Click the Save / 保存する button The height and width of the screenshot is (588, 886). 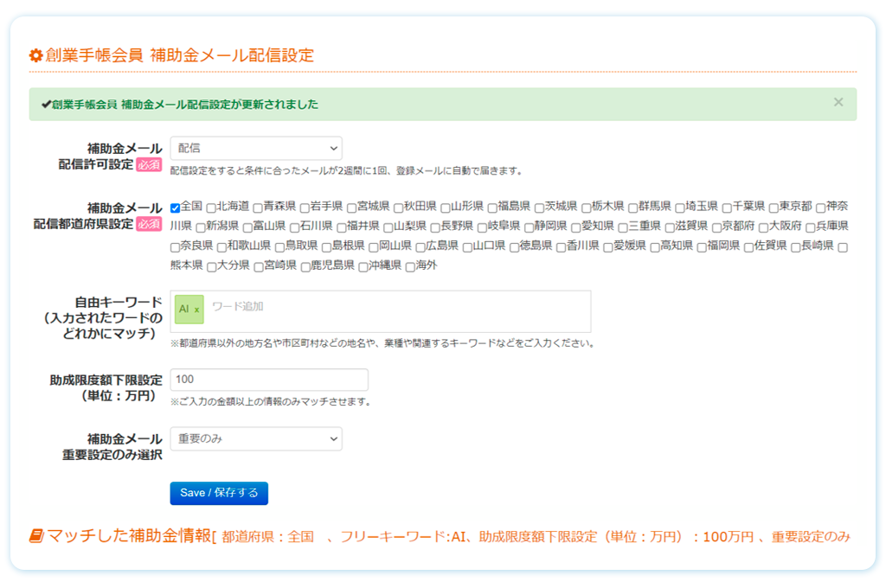click(219, 494)
